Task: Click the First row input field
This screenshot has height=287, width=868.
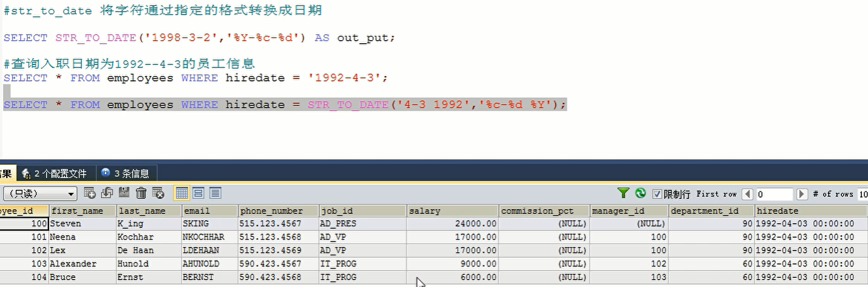Action: tap(775, 194)
